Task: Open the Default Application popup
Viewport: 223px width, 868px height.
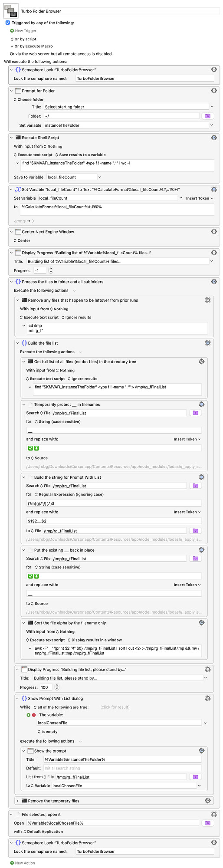Action: (x=43, y=832)
